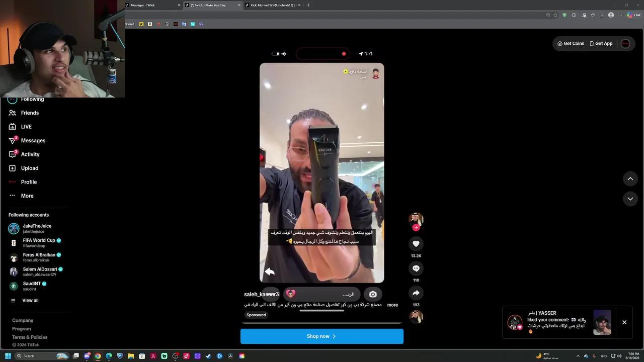This screenshot has height=362, width=644.
Task: Show hidden system tray icons
Action: pyautogui.click(x=578, y=356)
